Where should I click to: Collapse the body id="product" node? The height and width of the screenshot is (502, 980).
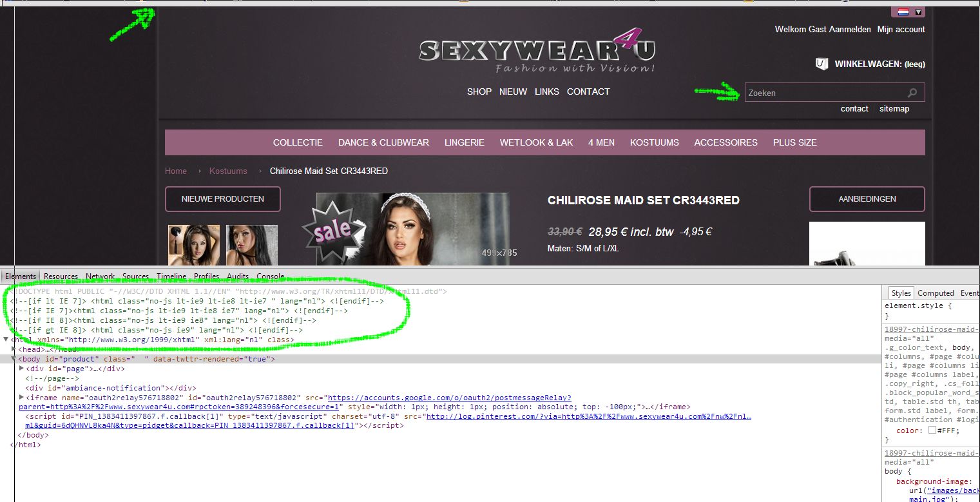click(14, 359)
